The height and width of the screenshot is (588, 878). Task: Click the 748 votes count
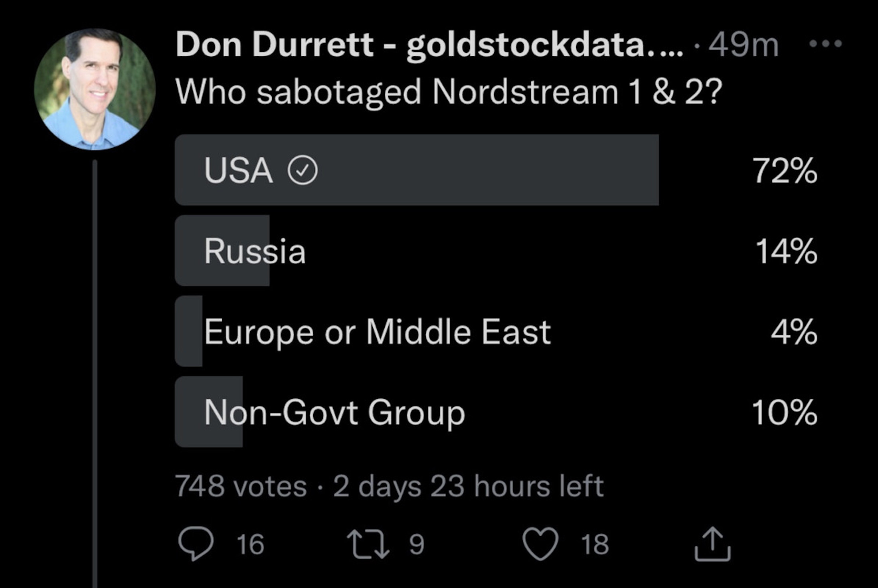pos(241,486)
